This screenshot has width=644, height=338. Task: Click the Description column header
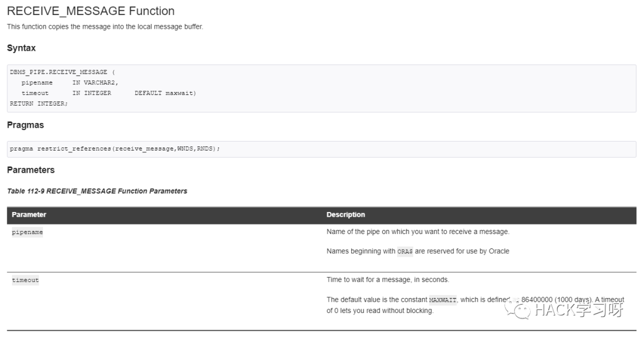tap(346, 214)
